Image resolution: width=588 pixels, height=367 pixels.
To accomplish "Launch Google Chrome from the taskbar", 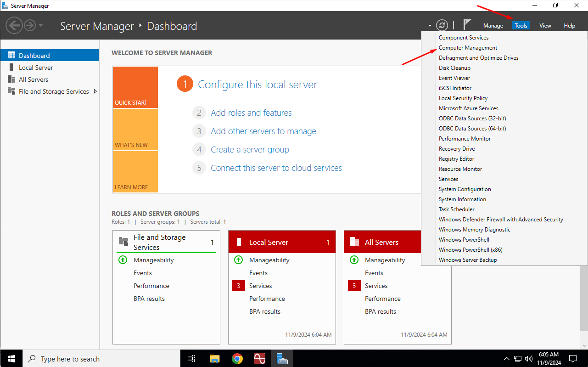I will (x=237, y=359).
